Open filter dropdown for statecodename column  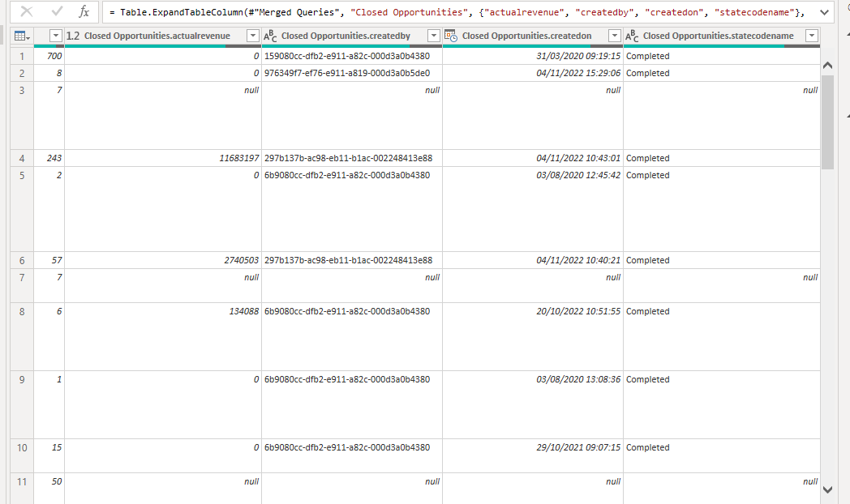coord(812,36)
